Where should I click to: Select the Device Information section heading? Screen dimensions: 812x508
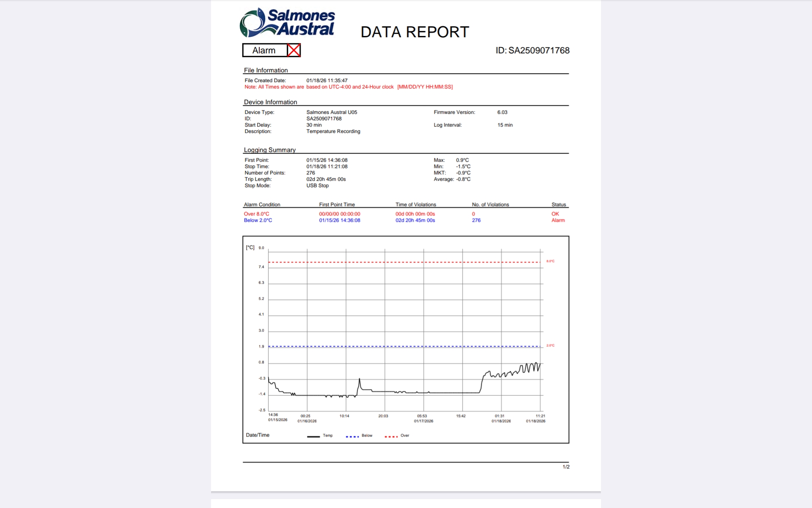(x=270, y=102)
